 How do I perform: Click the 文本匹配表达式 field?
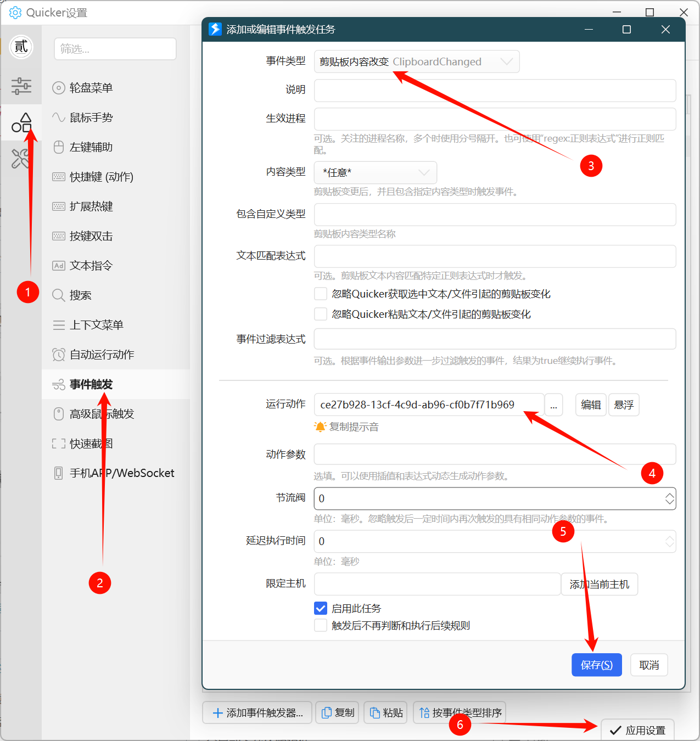pyautogui.click(x=495, y=256)
